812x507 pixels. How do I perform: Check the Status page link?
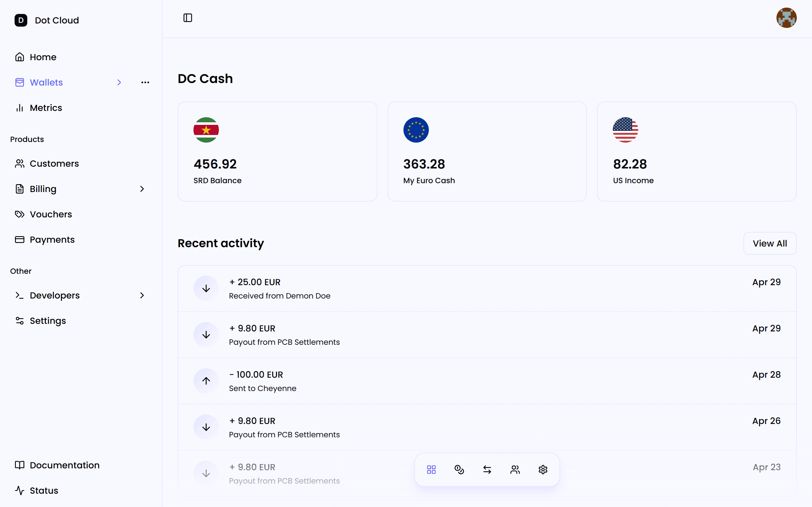pyautogui.click(x=44, y=490)
